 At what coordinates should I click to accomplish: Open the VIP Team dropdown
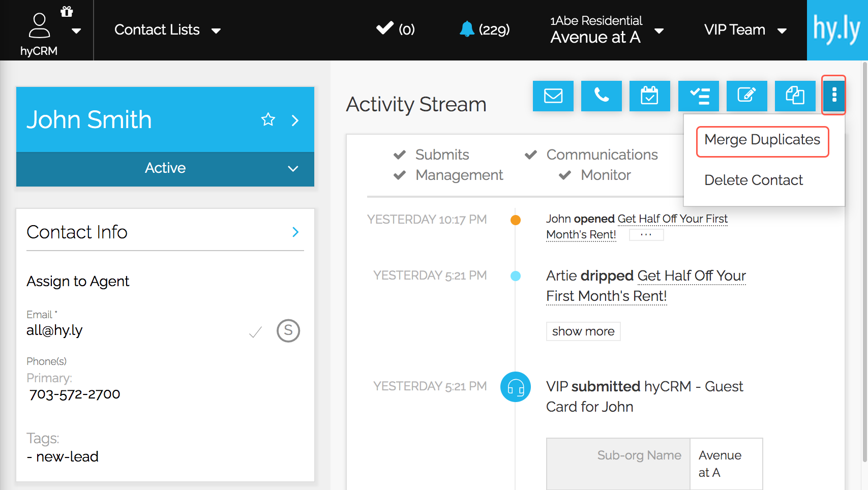pyautogui.click(x=745, y=30)
